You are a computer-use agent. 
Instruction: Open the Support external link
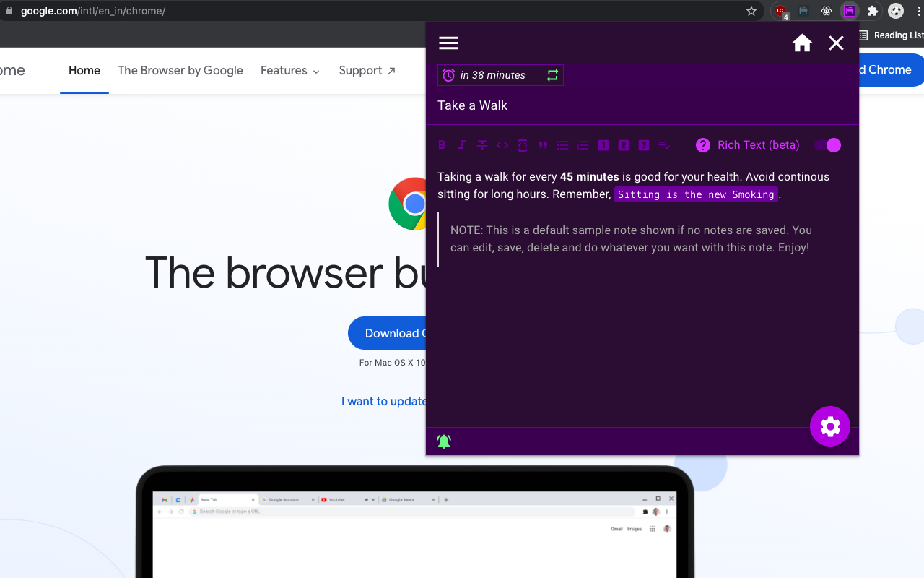coord(367,71)
